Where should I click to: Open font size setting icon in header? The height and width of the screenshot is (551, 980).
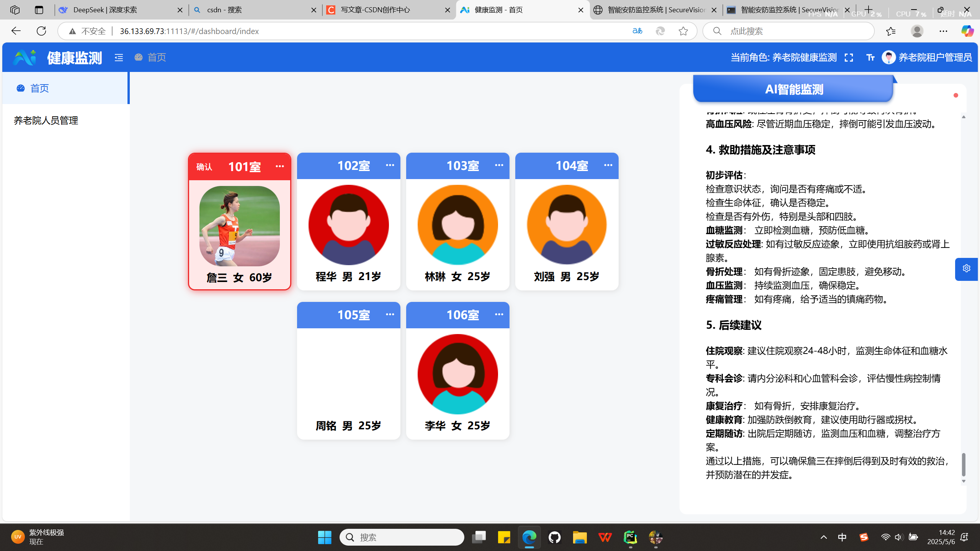(870, 57)
